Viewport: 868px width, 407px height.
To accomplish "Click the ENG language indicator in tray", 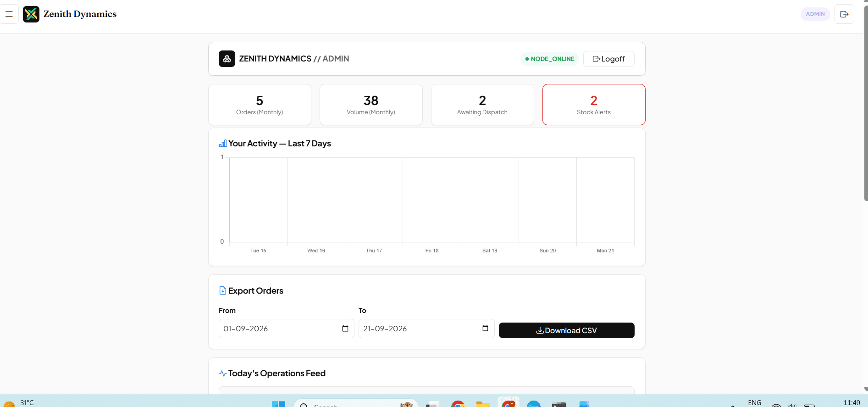I will pyautogui.click(x=754, y=403).
